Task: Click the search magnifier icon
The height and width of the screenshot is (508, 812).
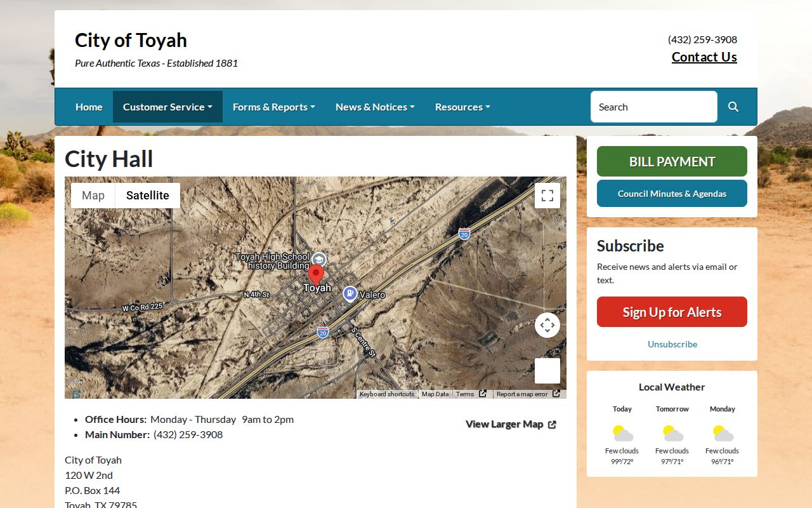Action: coord(733,107)
